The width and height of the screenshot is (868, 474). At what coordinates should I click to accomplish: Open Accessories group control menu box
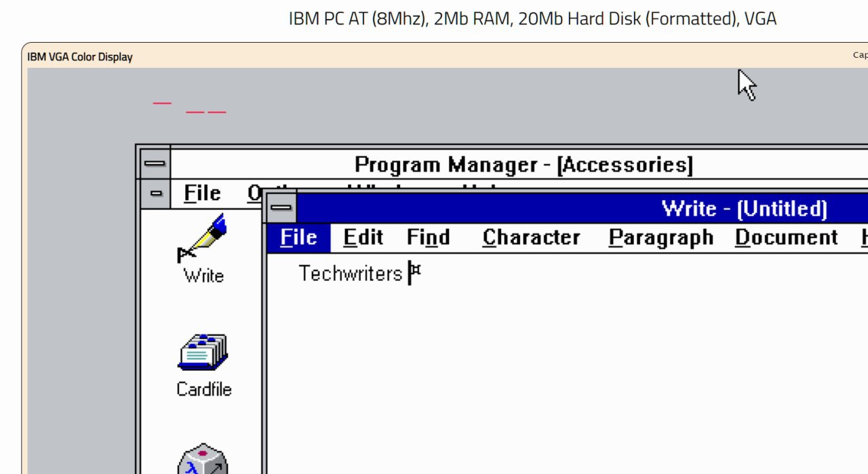click(x=156, y=193)
